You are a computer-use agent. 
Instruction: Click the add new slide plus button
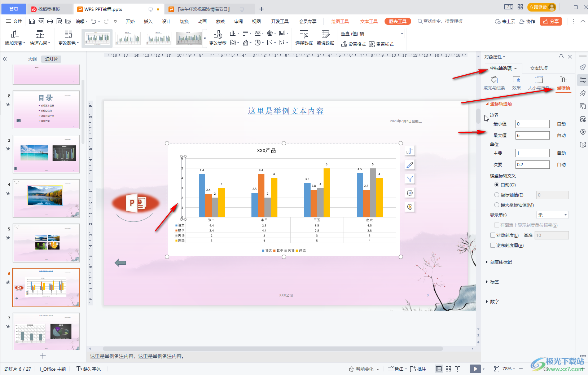pos(43,356)
